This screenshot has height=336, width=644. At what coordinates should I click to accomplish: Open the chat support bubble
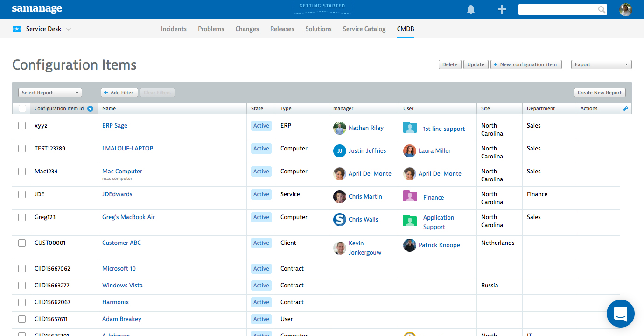621,314
